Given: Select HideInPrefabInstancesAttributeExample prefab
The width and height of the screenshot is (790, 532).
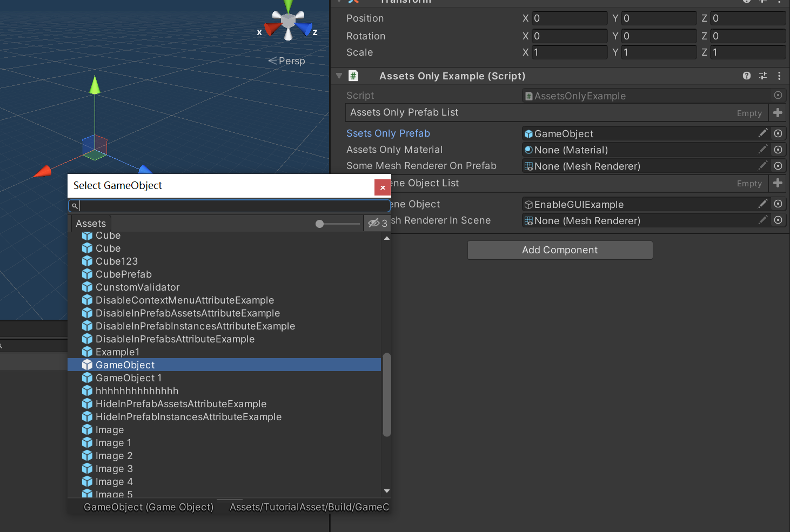Looking at the screenshot, I should 224,417.
